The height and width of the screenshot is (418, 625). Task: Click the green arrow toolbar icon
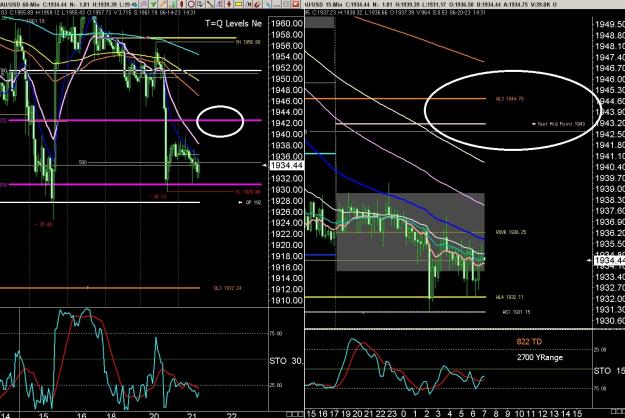[153, 4]
